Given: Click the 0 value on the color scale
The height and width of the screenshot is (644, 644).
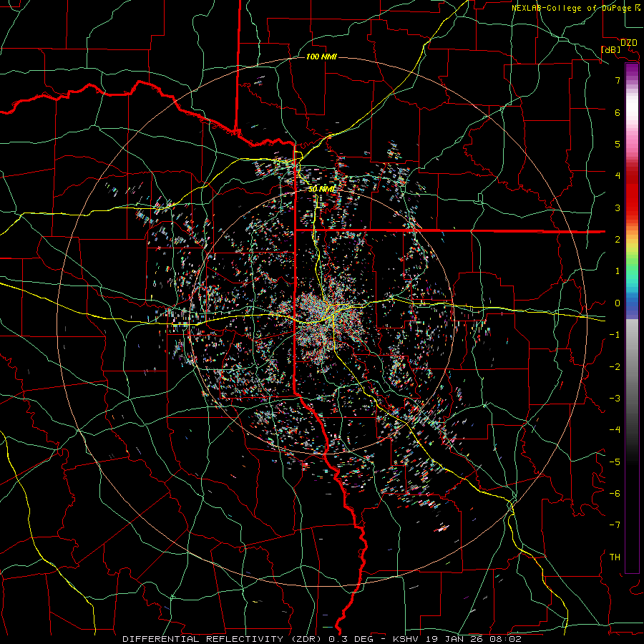Looking at the screenshot, I should pos(618,303).
